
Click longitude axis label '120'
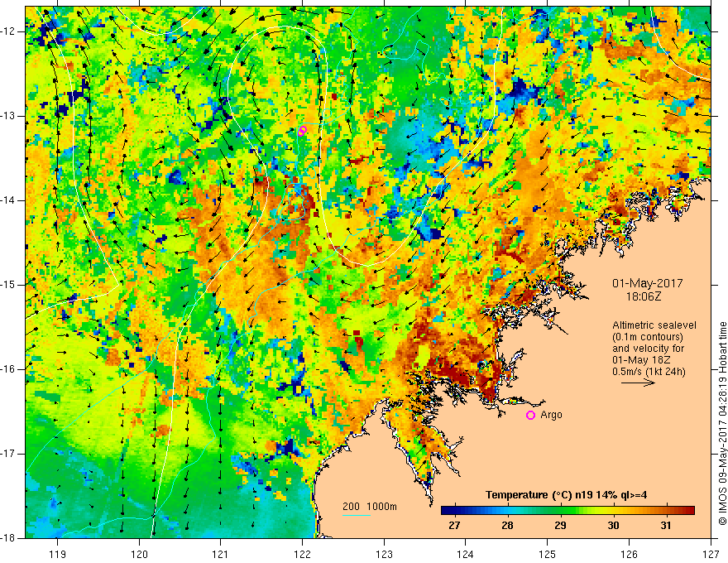pyautogui.click(x=139, y=554)
